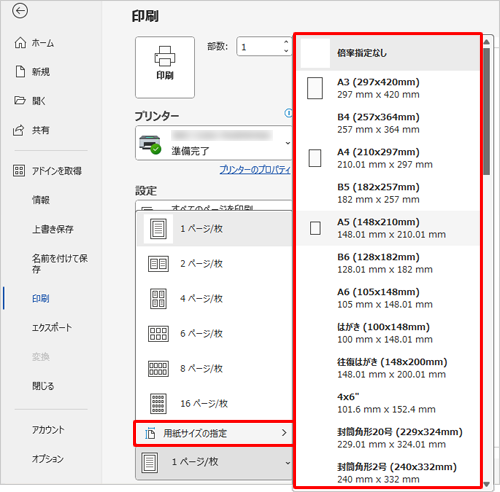This screenshot has width=500, height=492.
Task: Choose 封筒角形20号 (229x324mm) size
Action: tap(388, 438)
